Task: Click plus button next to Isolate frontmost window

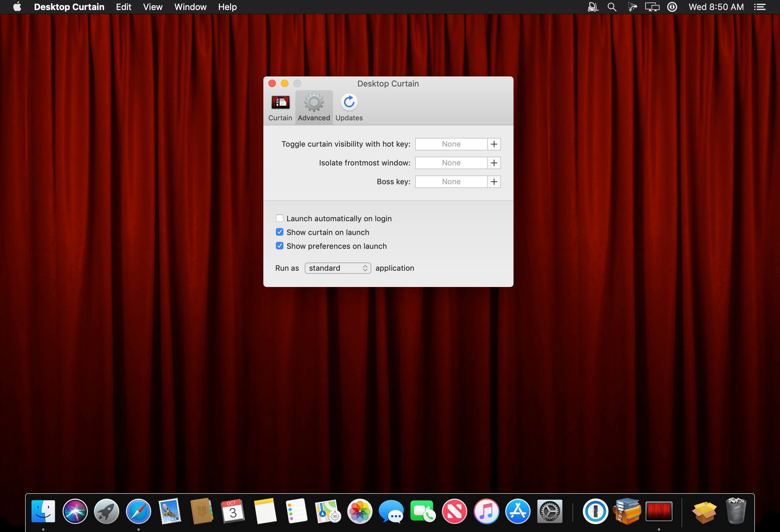Action: (494, 163)
